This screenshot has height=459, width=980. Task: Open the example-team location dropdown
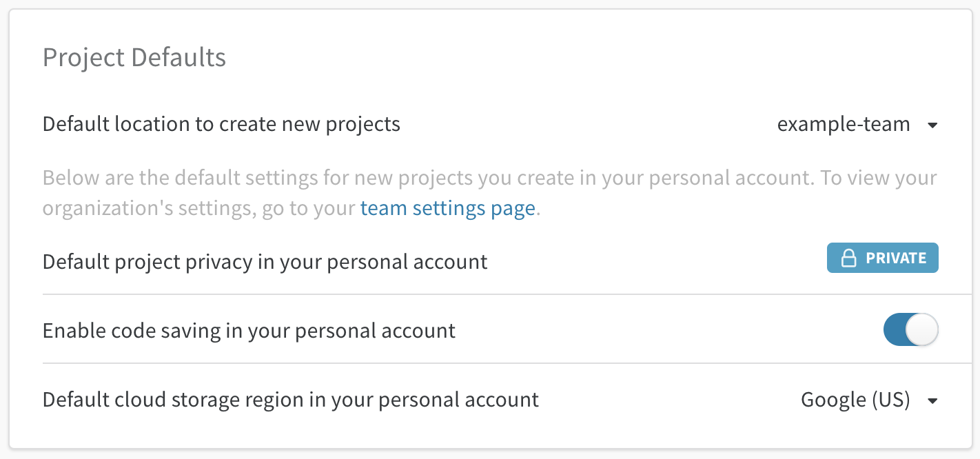pos(857,125)
